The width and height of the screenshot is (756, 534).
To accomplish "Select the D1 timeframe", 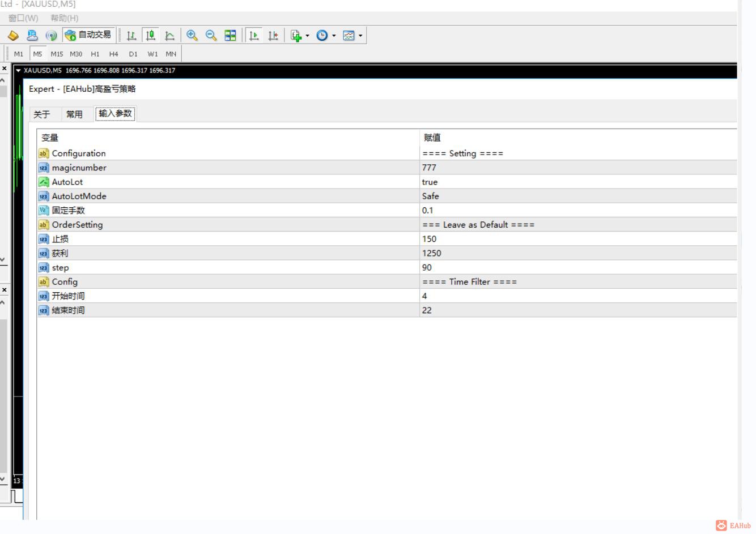I will coord(133,54).
